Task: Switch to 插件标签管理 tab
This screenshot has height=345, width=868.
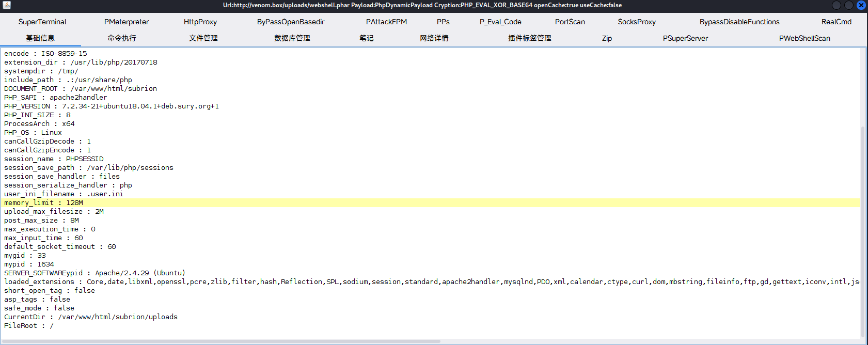Action: pos(530,38)
